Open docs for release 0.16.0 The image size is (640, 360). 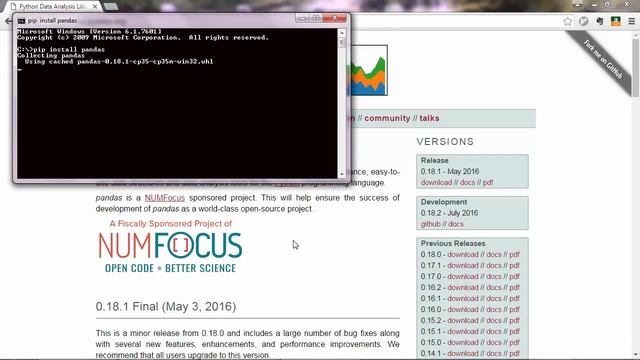coord(494,309)
